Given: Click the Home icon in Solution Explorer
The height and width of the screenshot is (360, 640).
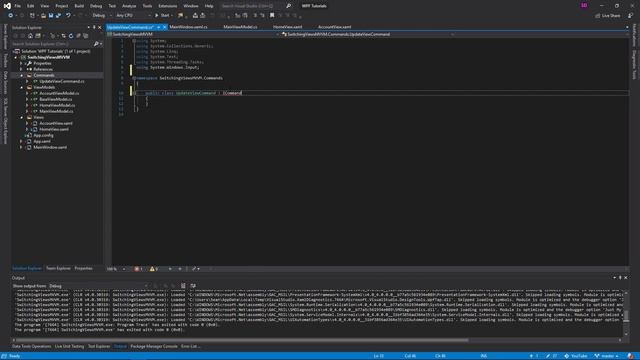Looking at the screenshot, I should [30, 36].
